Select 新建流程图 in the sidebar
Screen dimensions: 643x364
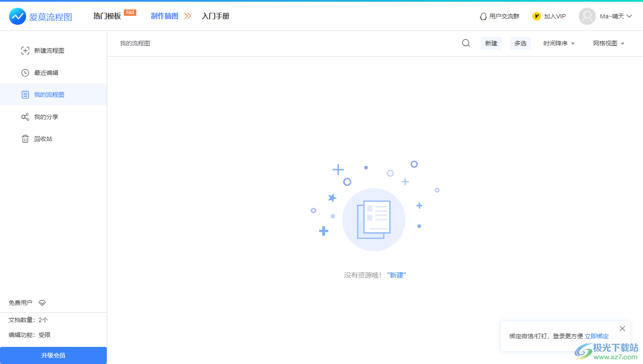tap(54, 51)
